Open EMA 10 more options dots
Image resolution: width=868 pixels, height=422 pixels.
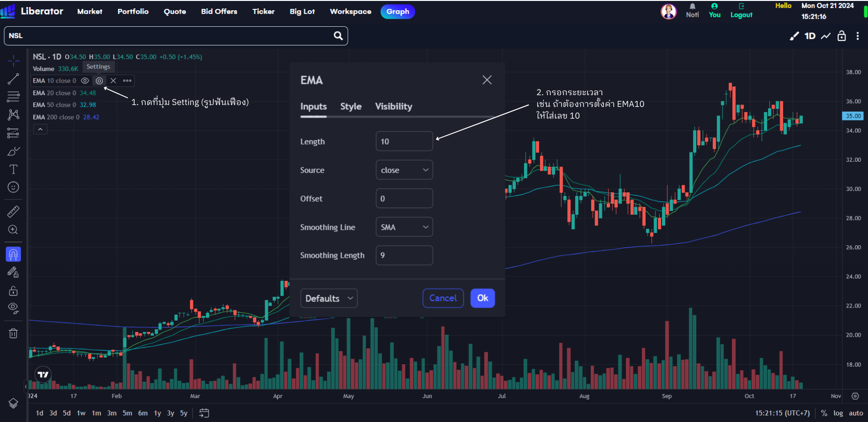tap(127, 81)
